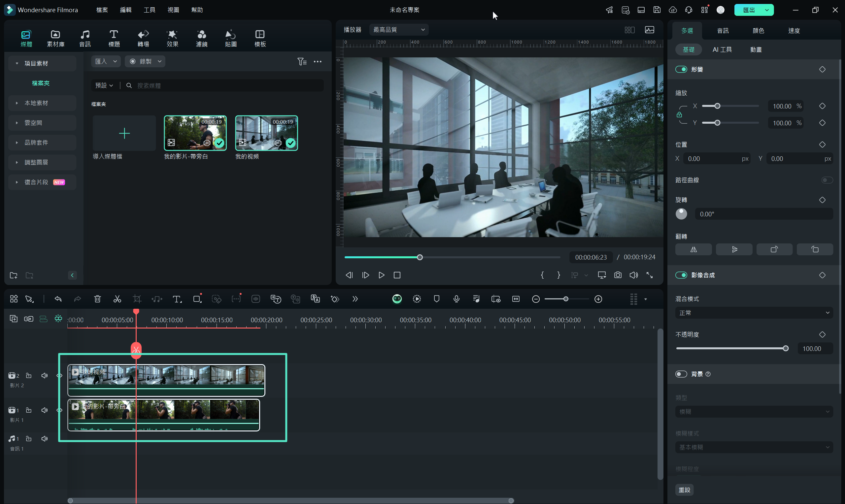Enable the Background (背景) switch
The width and height of the screenshot is (845, 504).
(681, 374)
